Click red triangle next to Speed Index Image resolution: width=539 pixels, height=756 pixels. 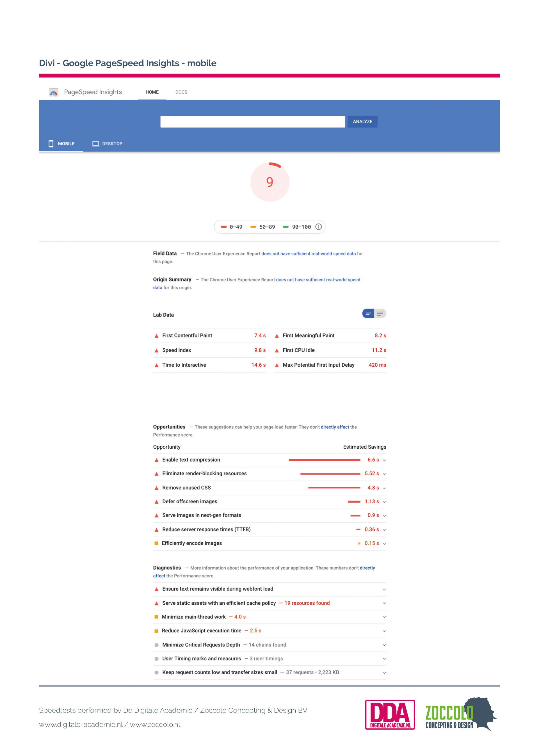tap(156, 350)
